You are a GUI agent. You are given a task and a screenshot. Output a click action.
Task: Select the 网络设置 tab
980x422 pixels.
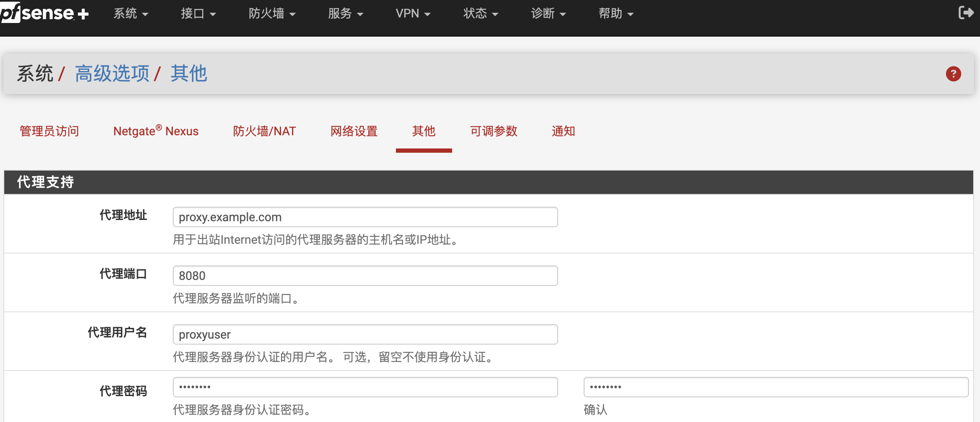click(x=354, y=131)
